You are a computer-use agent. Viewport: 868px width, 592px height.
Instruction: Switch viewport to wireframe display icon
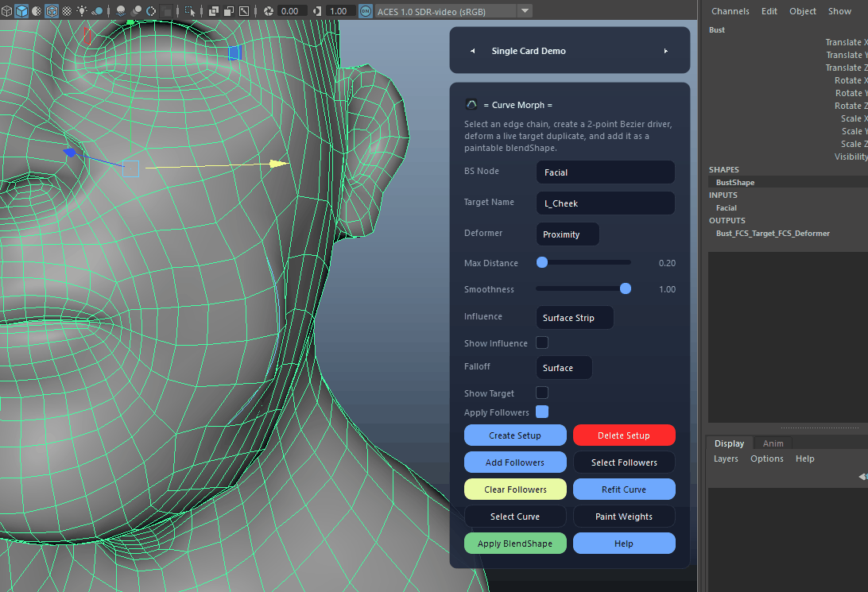[x=6, y=11]
